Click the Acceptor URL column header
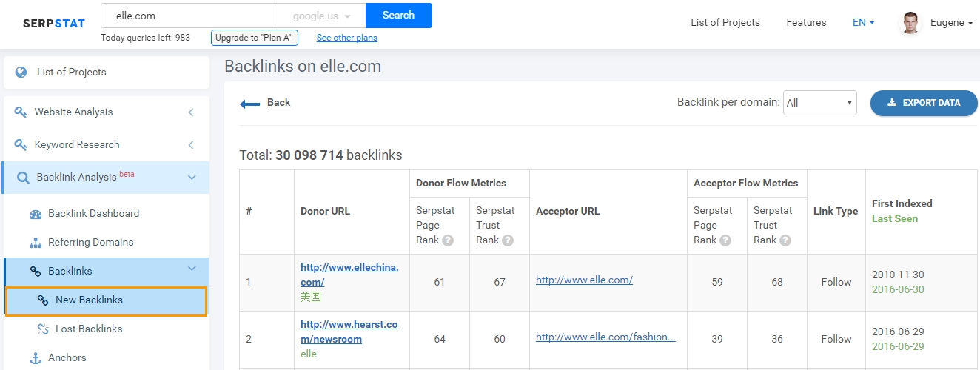 tap(568, 212)
